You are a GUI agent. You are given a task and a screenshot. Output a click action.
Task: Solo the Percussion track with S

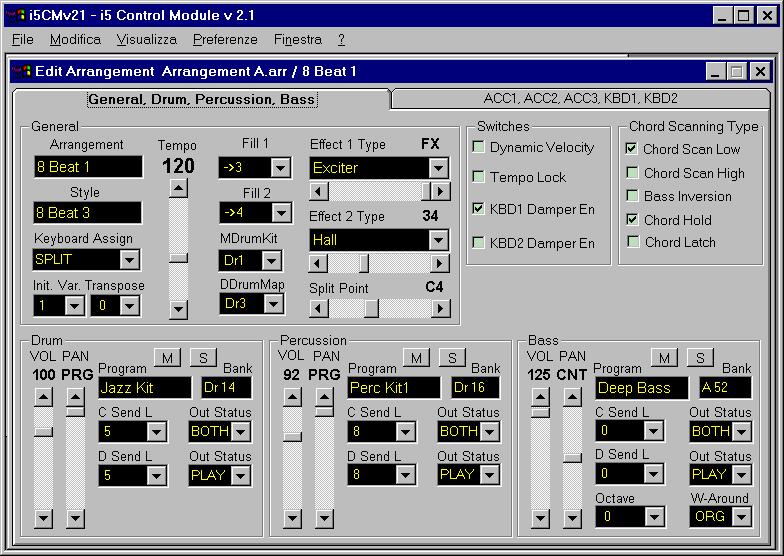pyautogui.click(x=451, y=357)
